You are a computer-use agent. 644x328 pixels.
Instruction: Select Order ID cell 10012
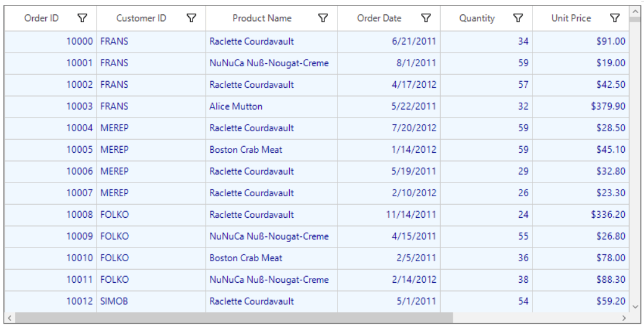pyautogui.click(x=51, y=301)
